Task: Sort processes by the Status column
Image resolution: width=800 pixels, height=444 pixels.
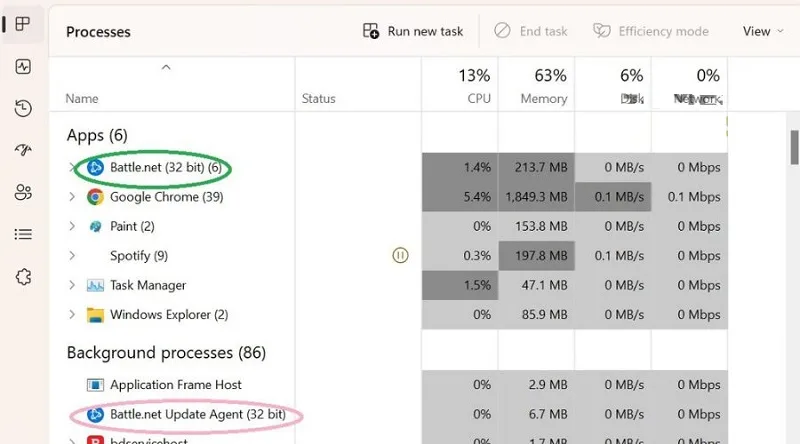Action: point(318,98)
